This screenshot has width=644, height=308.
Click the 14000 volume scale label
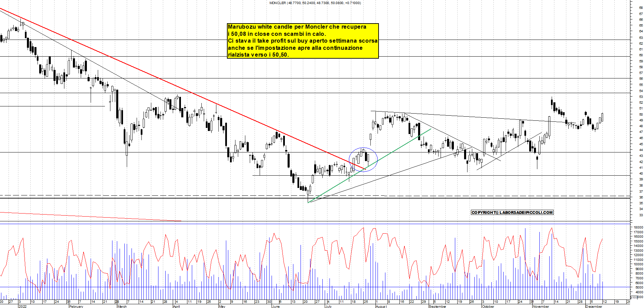point(638,246)
